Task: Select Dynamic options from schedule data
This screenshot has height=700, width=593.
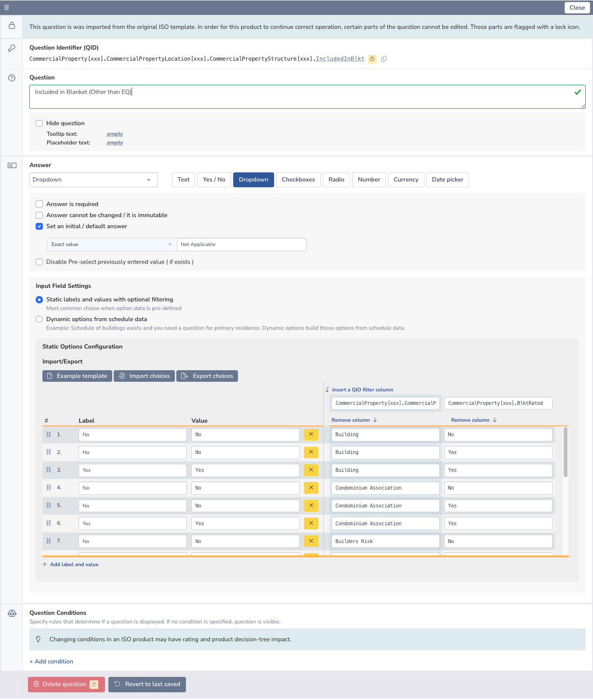Action: (x=40, y=319)
